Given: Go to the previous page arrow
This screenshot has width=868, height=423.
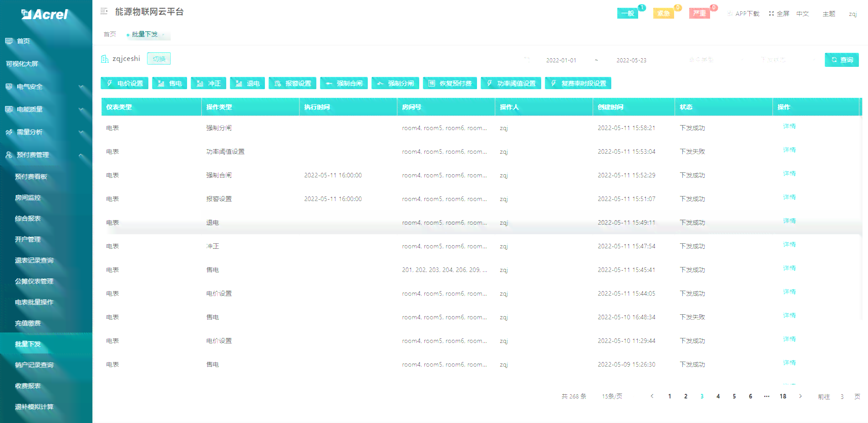Looking at the screenshot, I should 652,396.
